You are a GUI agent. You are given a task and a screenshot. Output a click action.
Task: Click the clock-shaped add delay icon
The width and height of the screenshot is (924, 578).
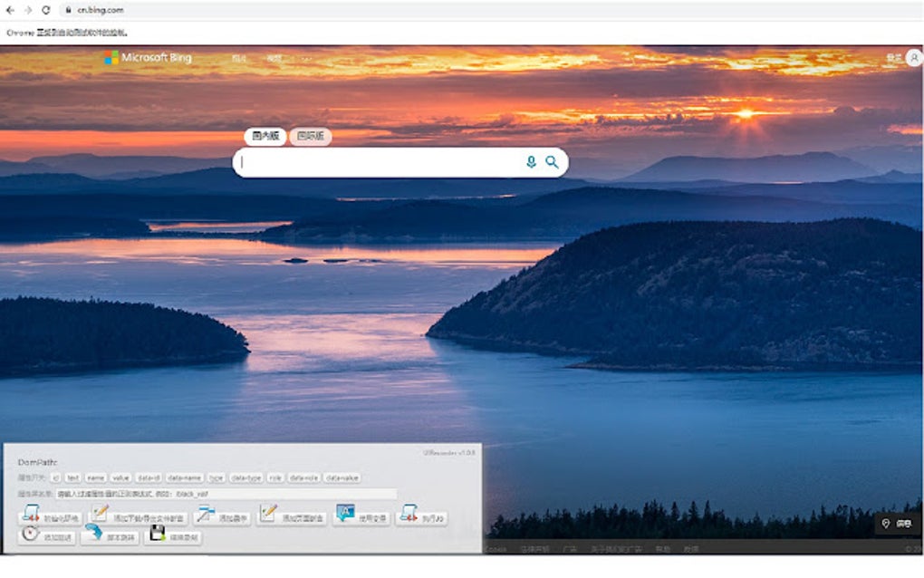click(28, 534)
